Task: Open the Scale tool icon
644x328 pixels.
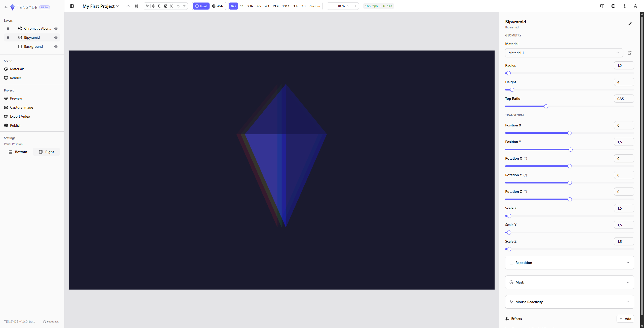Action: point(166,6)
